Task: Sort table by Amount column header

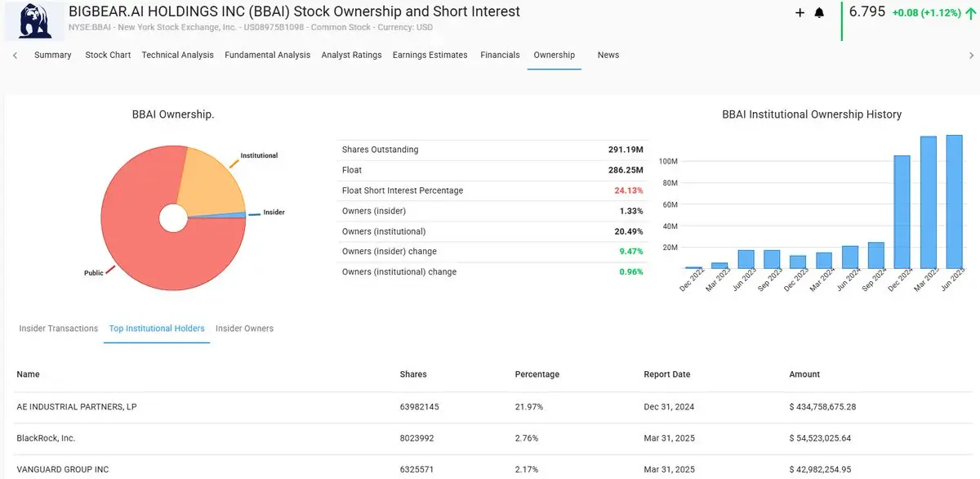Action: coord(804,374)
